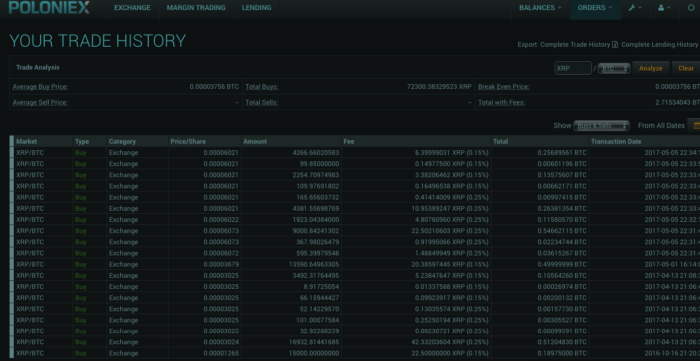Viewport: 700px width, 361px height.
Task: Sort by the Amount column header
Action: point(255,141)
